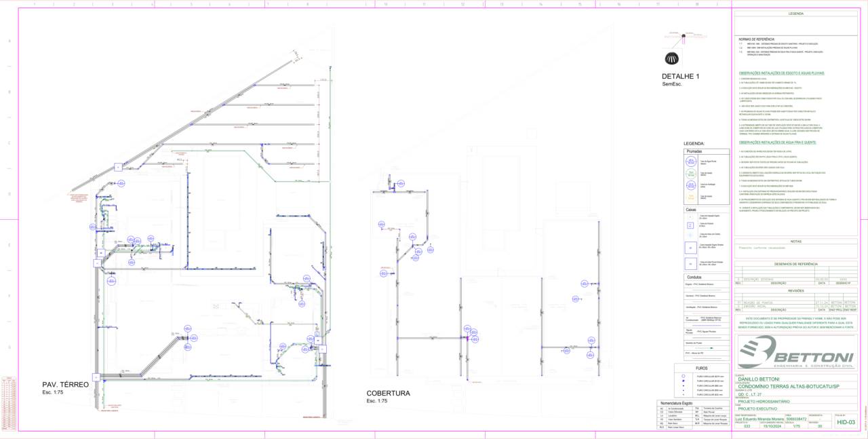The height and width of the screenshot is (439, 868).
Task: Click the Caixas legend heading
Action: (692, 210)
